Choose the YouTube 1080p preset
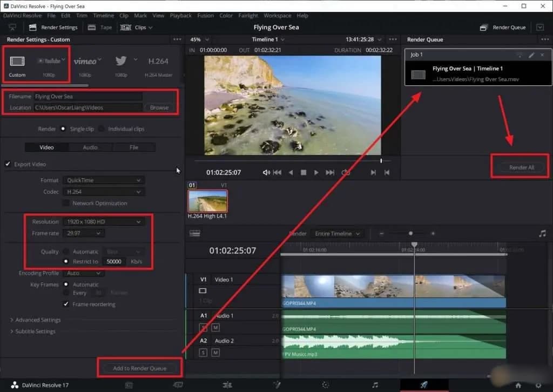This screenshot has height=392, width=553. point(49,61)
